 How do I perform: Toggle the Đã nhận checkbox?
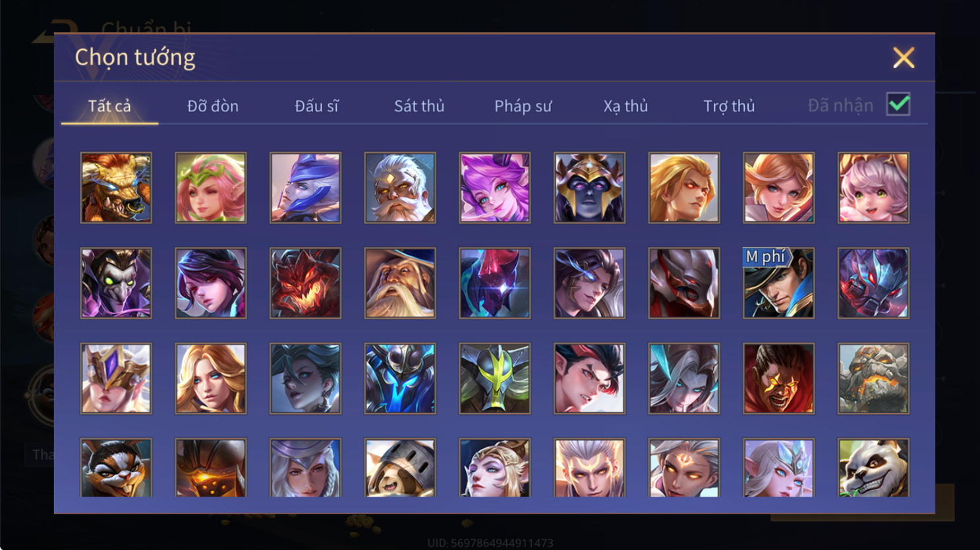[898, 104]
